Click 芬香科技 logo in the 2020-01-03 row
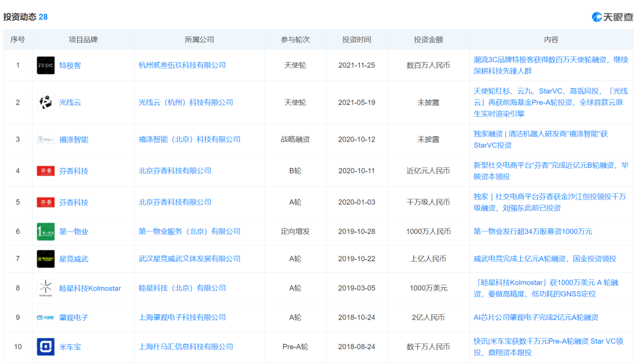 (x=46, y=202)
